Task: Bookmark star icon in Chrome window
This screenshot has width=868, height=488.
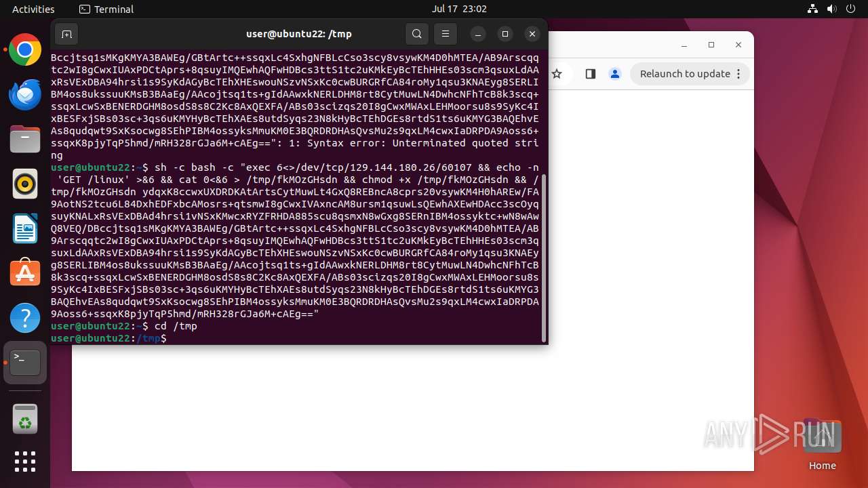Action: (557, 74)
